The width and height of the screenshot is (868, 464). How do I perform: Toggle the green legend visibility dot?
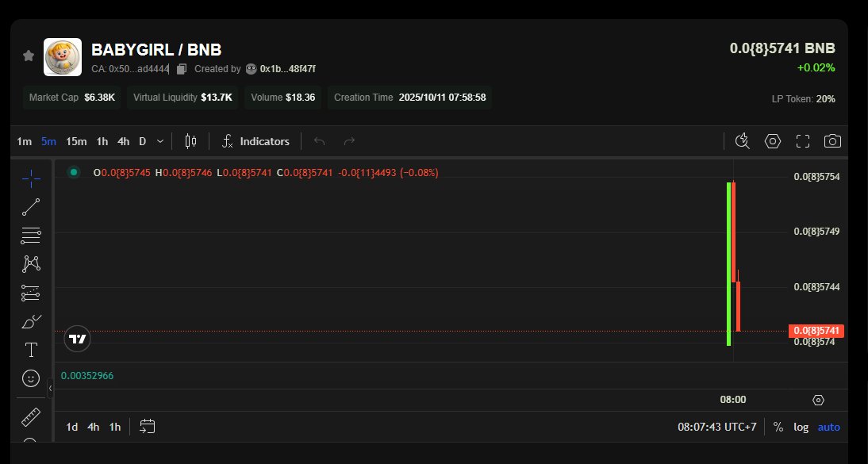click(74, 172)
